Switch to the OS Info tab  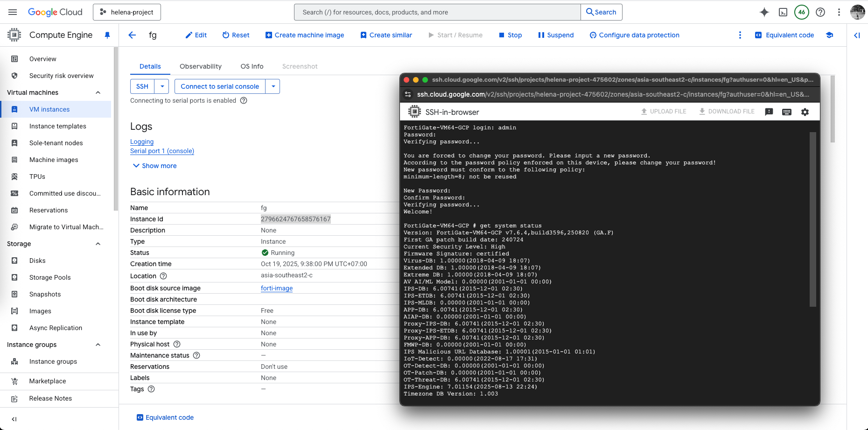coord(252,66)
